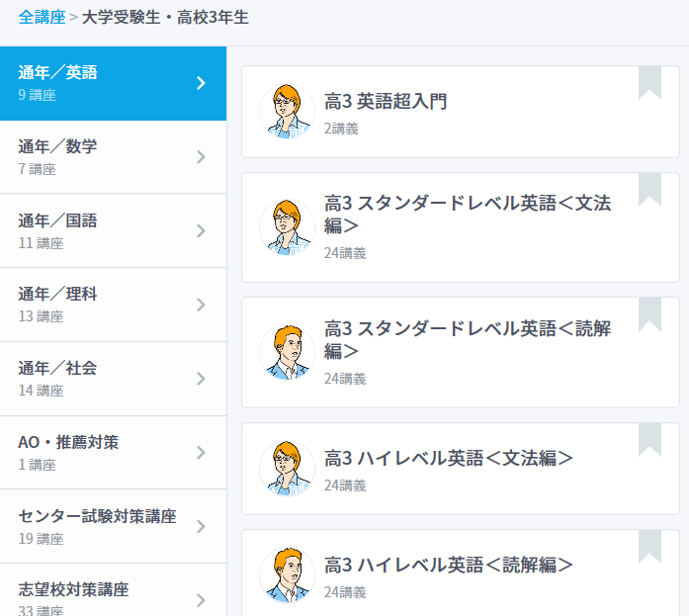This screenshot has width=689, height=616.
Task: Select the 通年/国語 category label
Action: pos(57,220)
